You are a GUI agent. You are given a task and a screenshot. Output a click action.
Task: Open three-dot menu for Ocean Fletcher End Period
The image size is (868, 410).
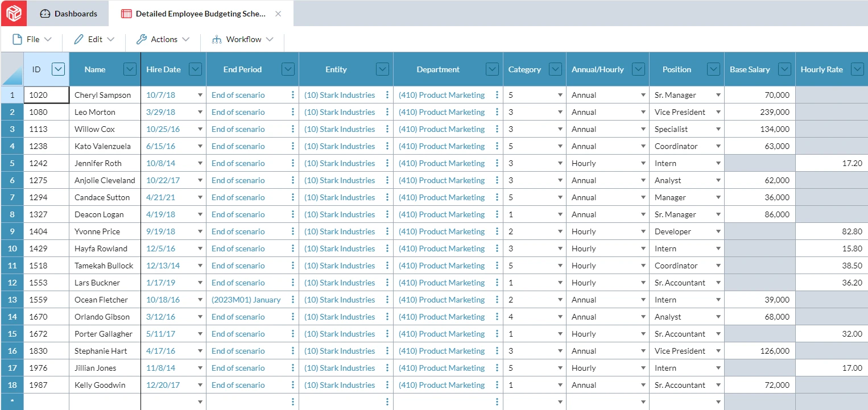click(293, 300)
